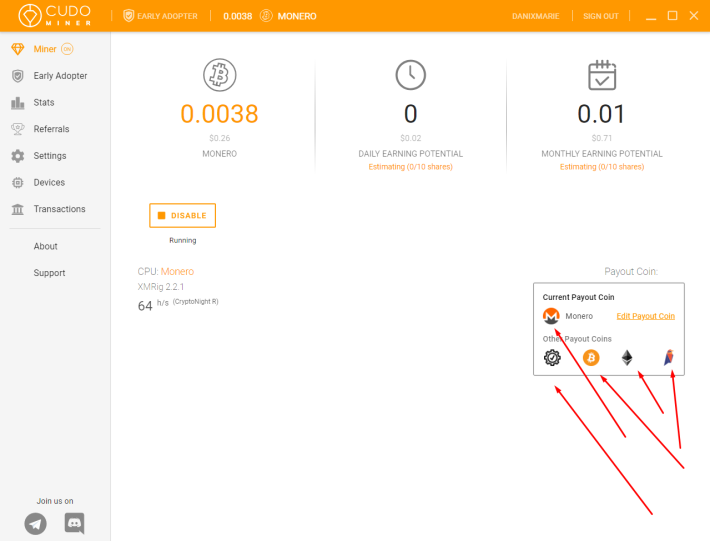Click the calendar icon for monthly earning

tap(602, 75)
